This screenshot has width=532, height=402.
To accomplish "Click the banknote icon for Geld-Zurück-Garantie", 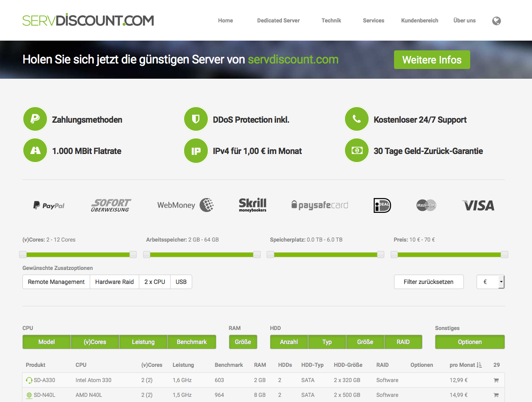I will [x=357, y=151].
